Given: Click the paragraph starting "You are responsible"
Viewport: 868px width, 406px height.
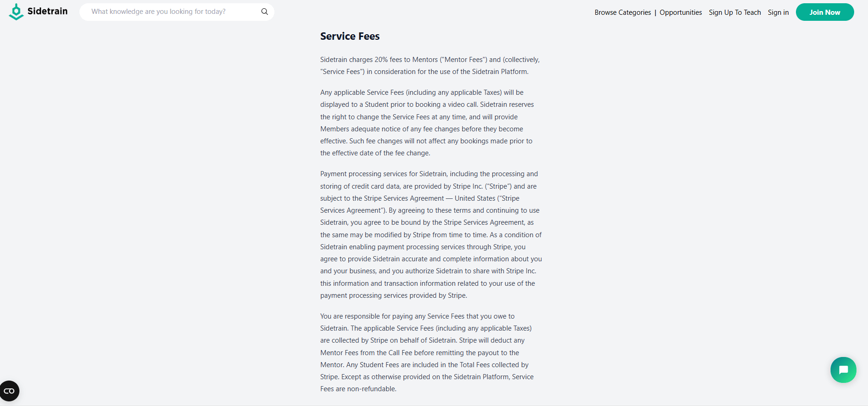Looking at the screenshot, I should coord(427,352).
